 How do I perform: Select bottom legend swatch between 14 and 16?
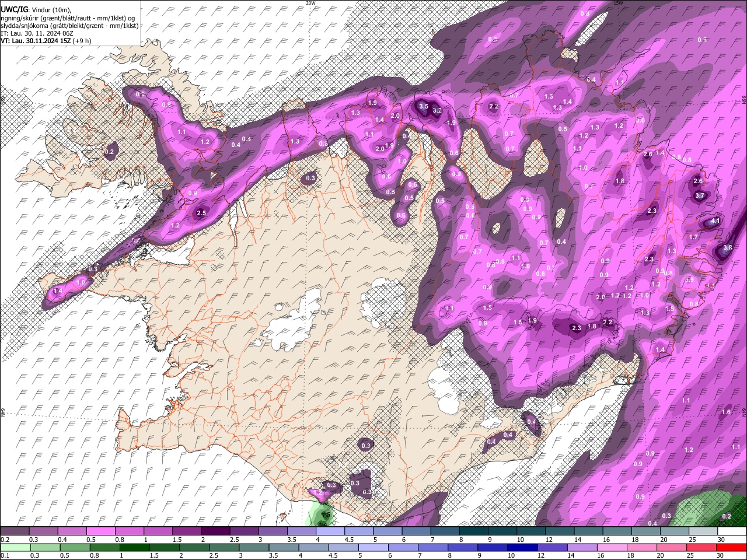[582, 547]
